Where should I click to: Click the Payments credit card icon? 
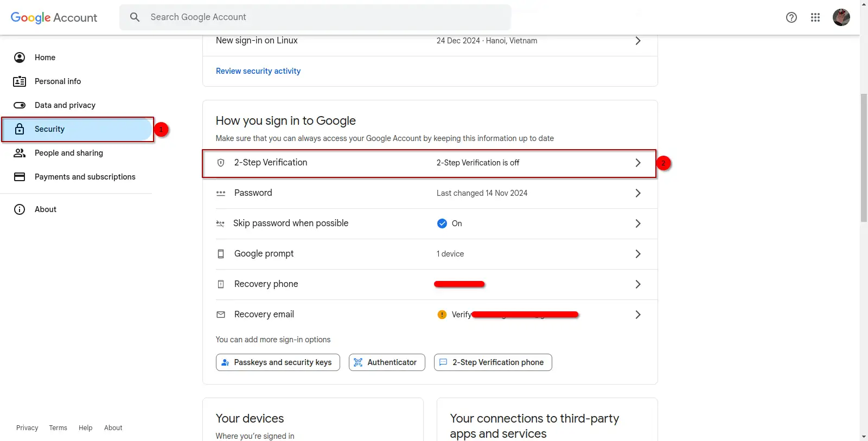(20, 177)
